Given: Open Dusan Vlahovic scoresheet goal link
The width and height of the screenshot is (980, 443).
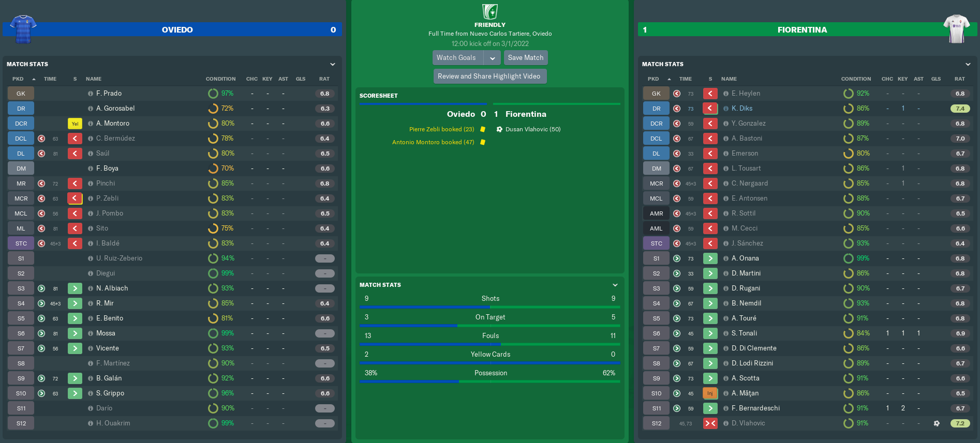Looking at the screenshot, I should pos(532,129).
